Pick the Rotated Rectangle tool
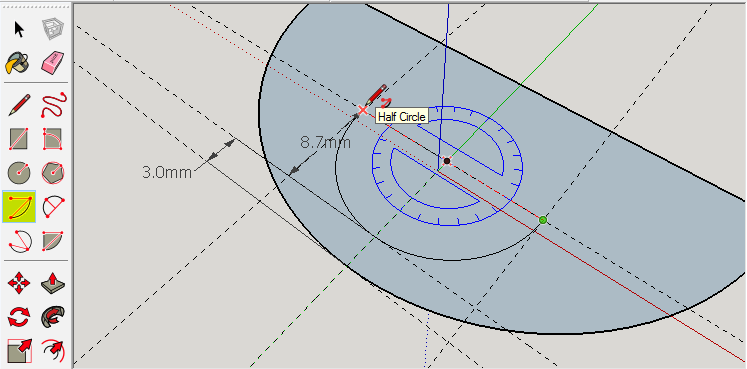Image resolution: width=747 pixels, height=369 pixels. 53,139
